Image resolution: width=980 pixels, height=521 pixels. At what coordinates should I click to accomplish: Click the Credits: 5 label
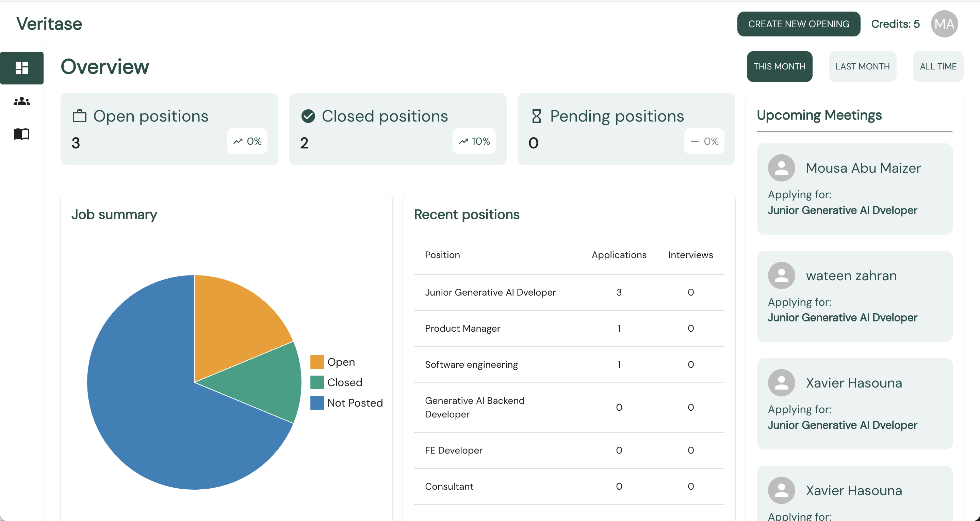pos(895,24)
